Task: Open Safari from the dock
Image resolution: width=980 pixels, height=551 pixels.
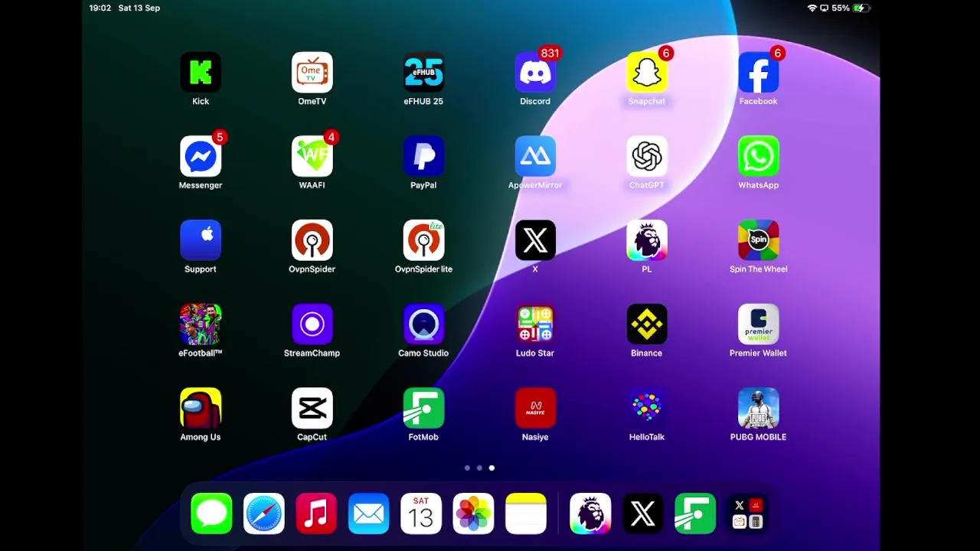Action: point(264,514)
